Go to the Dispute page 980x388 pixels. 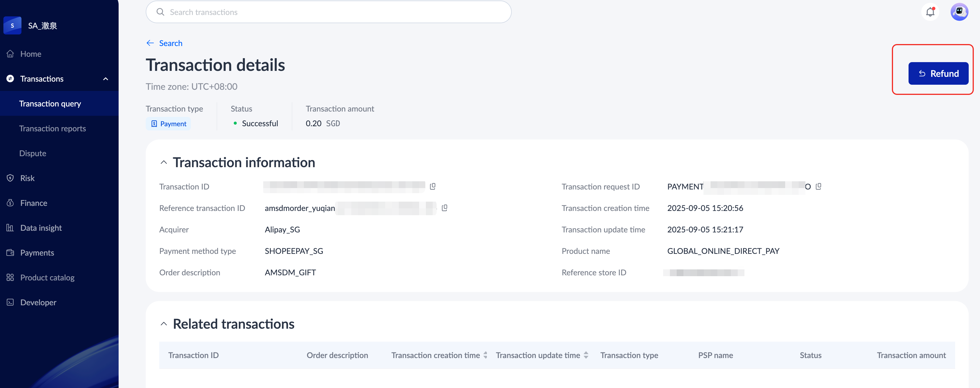pos(33,153)
